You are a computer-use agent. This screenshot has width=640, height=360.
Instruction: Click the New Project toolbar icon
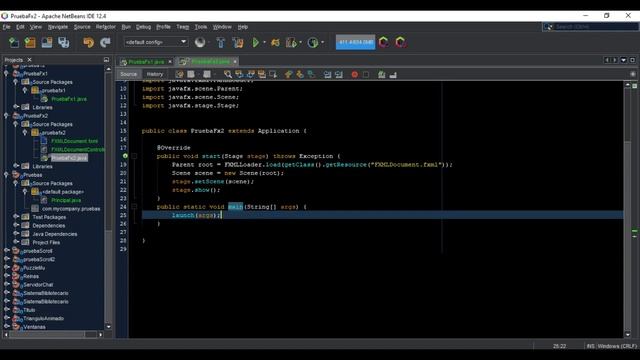click(30, 42)
